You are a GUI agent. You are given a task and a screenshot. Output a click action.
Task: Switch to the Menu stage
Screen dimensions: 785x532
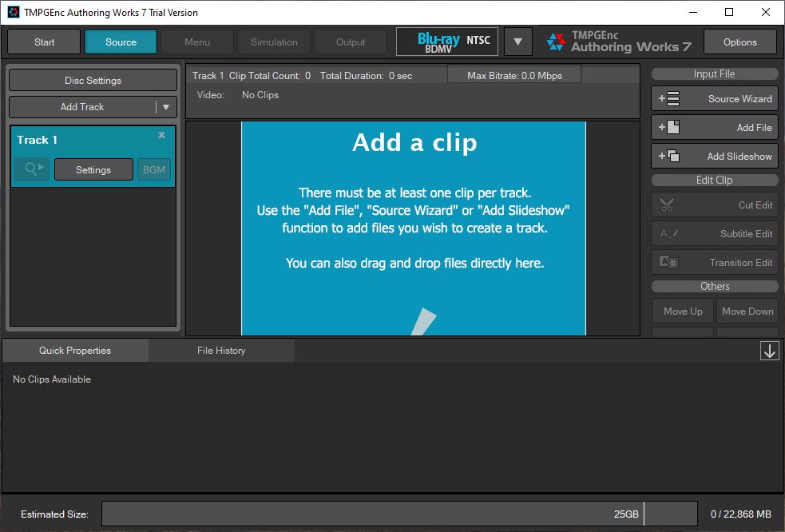point(197,42)
